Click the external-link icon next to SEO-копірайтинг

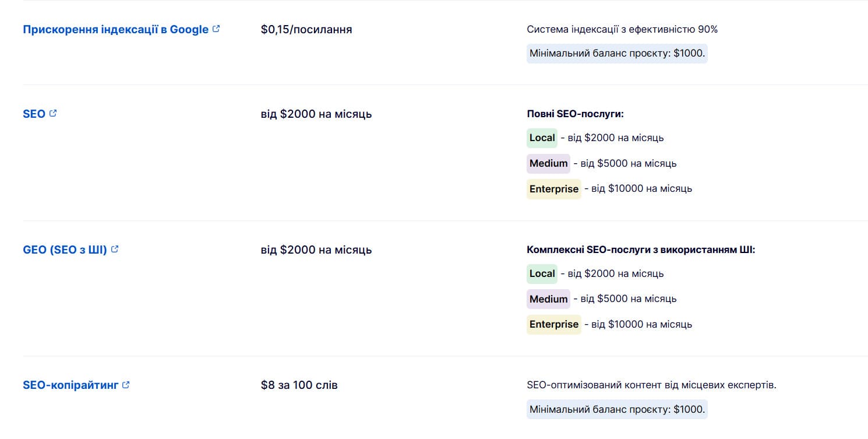[126, 385]
